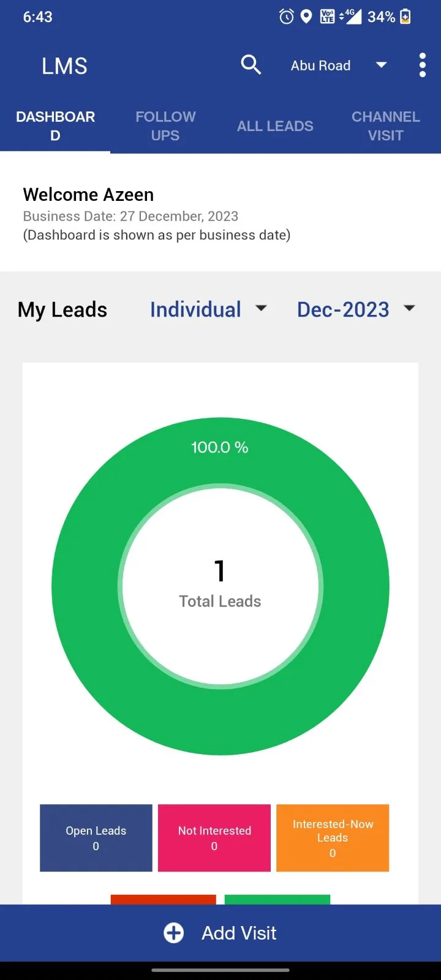This screenshot has width=441, height=980.
Task: Tap the plus icon beside Add Visit
Action: [174, 933]
